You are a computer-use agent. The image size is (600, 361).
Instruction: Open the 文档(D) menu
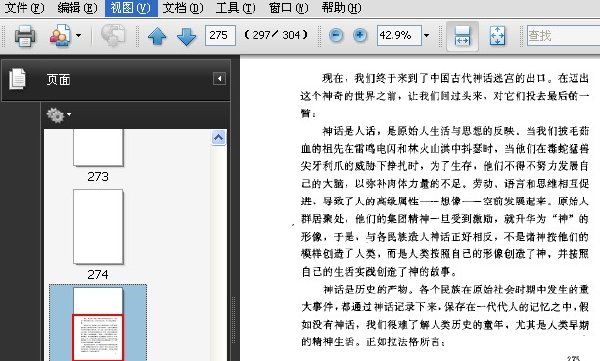coord(183,8)
